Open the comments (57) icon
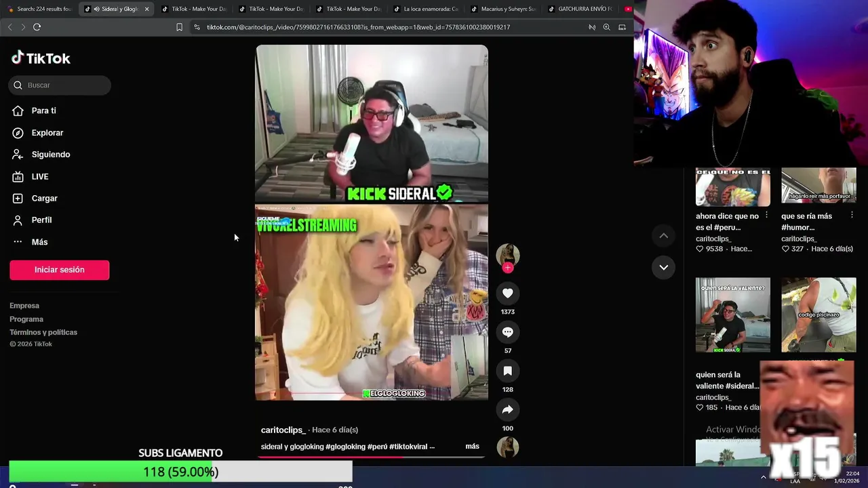The image size is (868, 488). pos(507,332)
